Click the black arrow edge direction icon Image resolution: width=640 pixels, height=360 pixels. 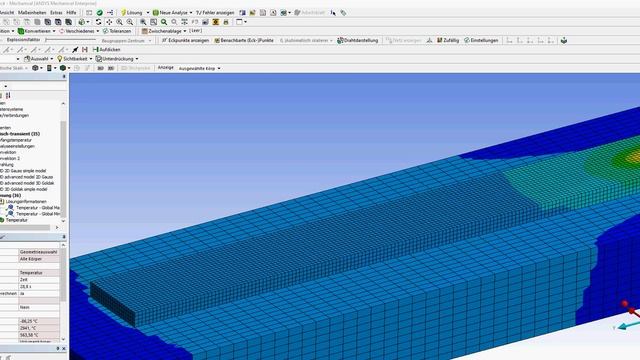click(75, 49)
